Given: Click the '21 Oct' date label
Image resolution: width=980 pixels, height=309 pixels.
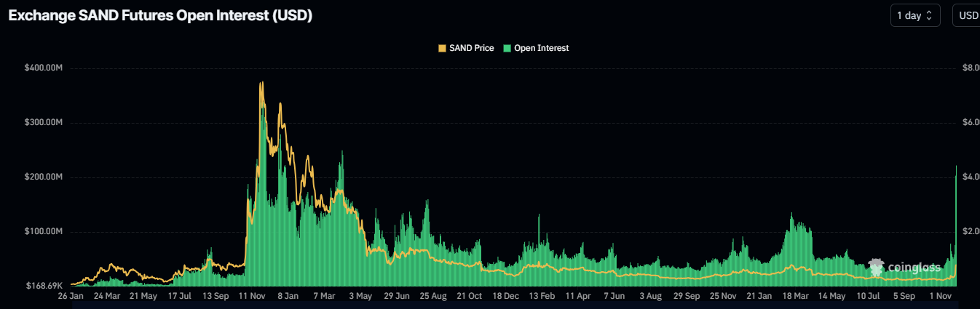Looking at the screenshot, I should click(470, 297).
